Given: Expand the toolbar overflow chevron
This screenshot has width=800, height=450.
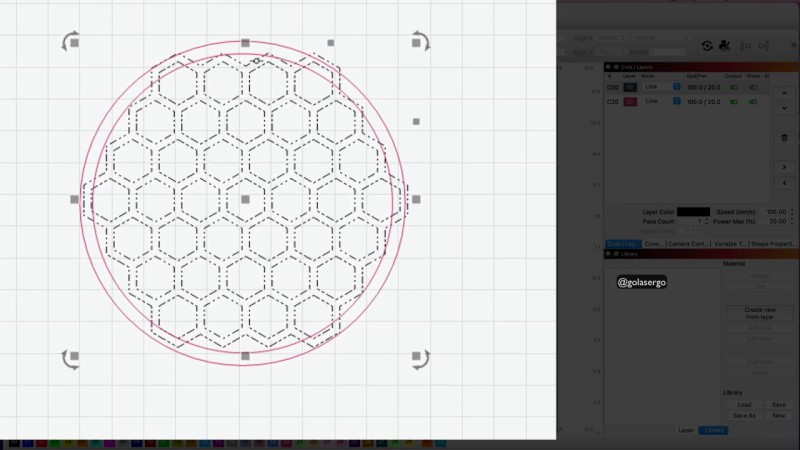Looking at the screenshot, I should [x=792, y=45].
